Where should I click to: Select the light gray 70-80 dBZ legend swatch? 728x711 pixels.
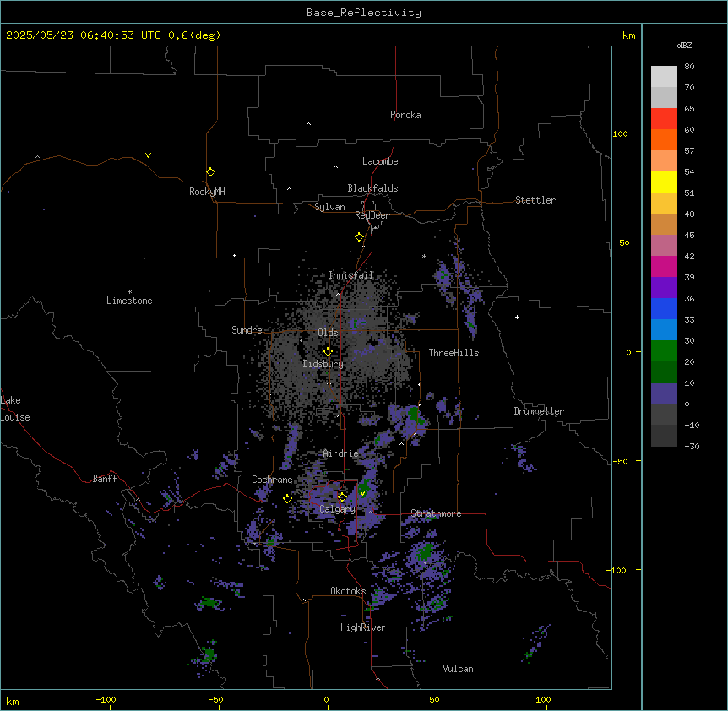pos(664,76)
